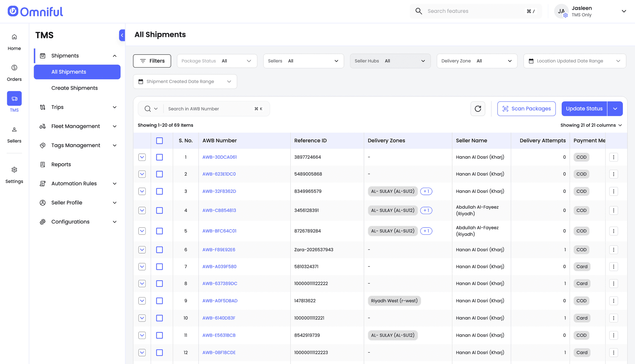Open row actions menu for AWB-BFC64C01
Image resolution: width=635 pixels, height=364 pixels.
click(x=614, y=231)
